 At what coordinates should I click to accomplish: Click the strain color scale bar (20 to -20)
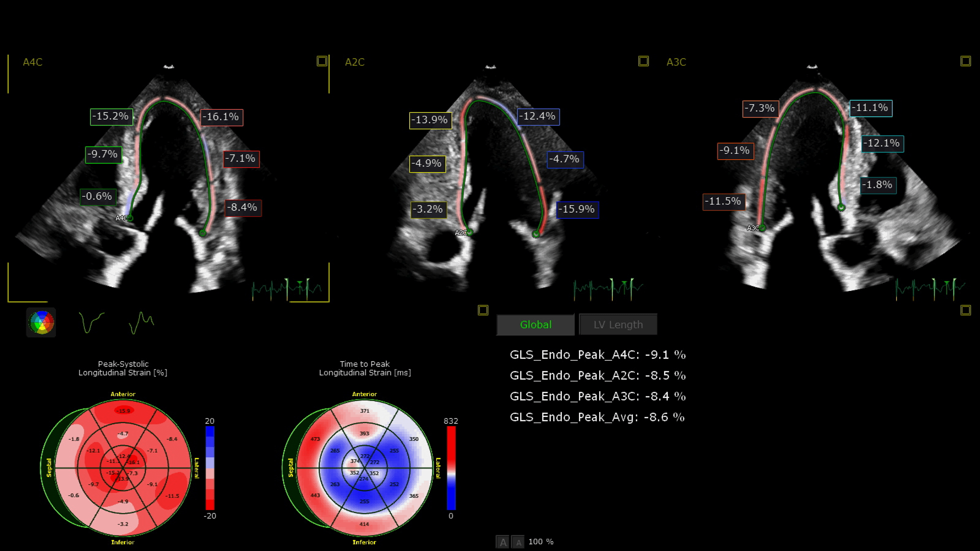coord(210,468)
